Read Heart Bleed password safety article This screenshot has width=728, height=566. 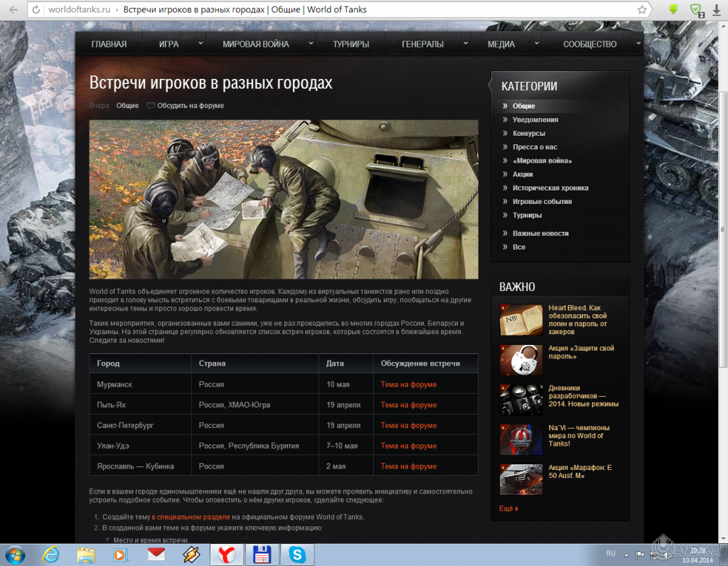point(577,320)
